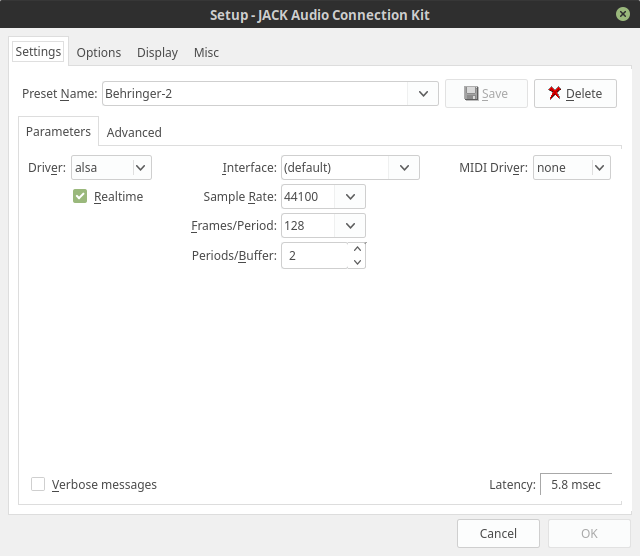Click the Periods/Buffer value field
The width and height of the screenshot is (640, 556).
(x=315, y=256)
